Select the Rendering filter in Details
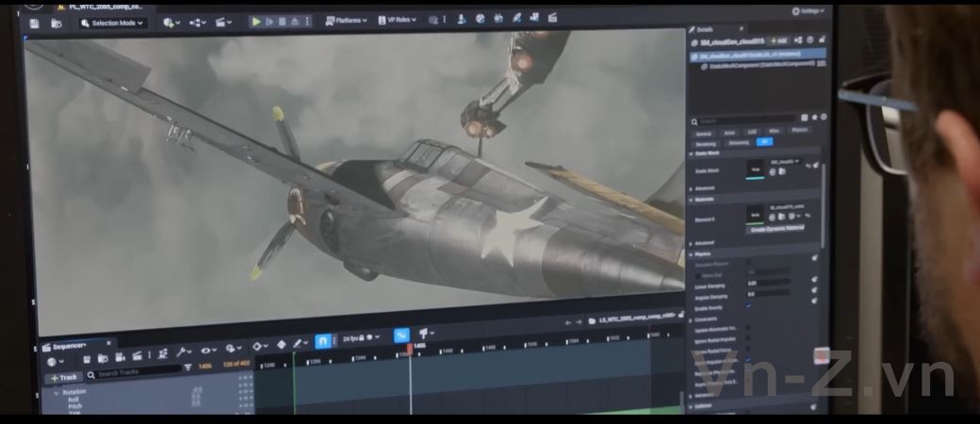Viewport: 980px width, 424px height. tap(706, 143)
